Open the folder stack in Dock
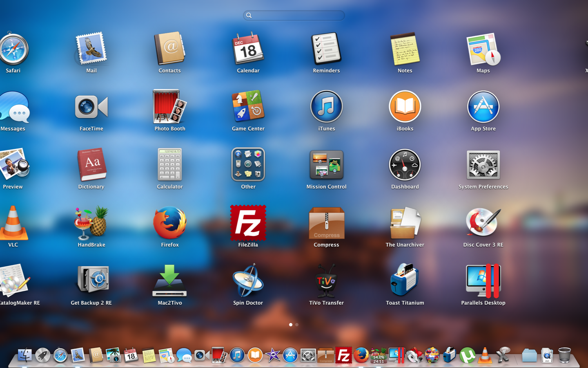Image resolution: width=588 pixels, height=368 pixels. (529, 355)
